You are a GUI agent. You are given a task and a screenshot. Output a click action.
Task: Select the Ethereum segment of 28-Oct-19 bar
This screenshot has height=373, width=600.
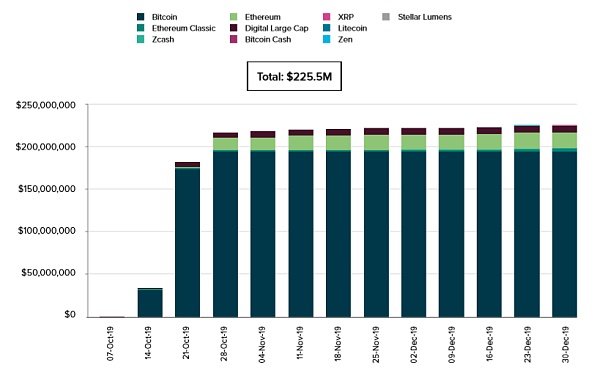pos(225,144)
